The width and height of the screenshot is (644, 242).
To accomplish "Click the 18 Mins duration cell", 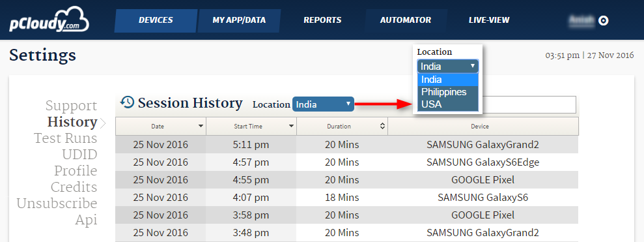I will point(342,197).
